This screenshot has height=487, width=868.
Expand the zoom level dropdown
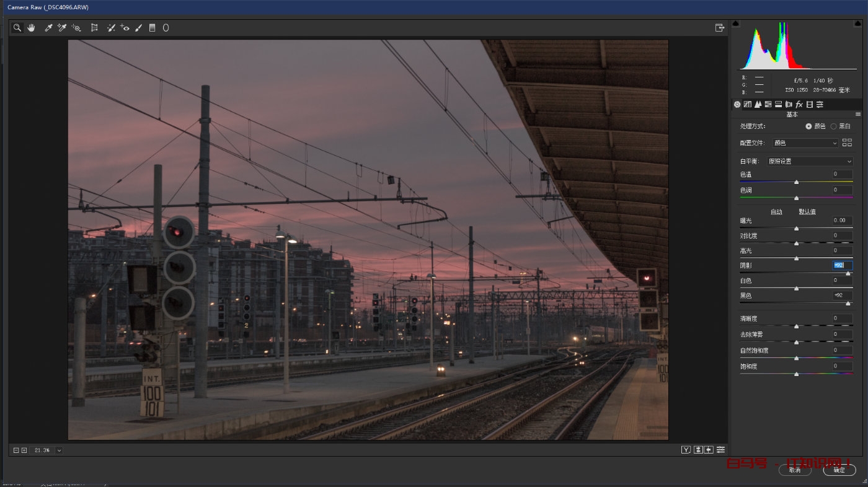coord(59,450)
